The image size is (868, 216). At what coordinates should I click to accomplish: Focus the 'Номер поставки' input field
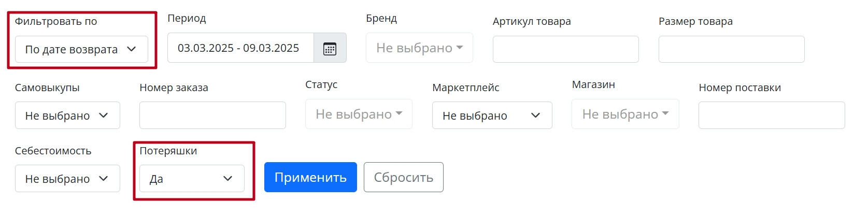(x=771, y=116)
